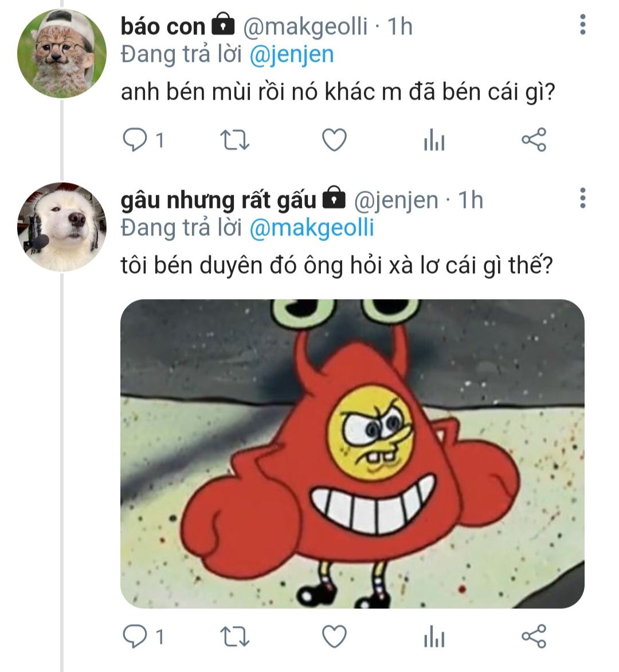Viewport: 619px width, 672px height.
Task: Open the white dog profile picture
Action: (62, 227)
